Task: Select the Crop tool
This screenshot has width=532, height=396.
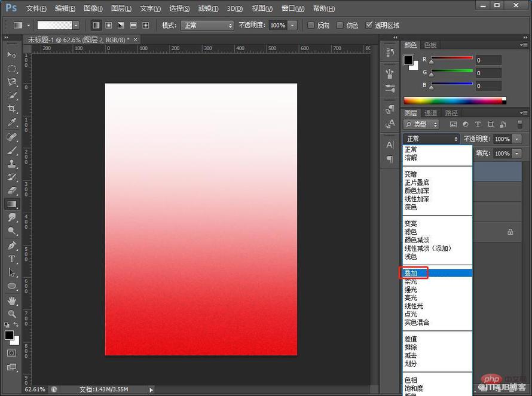Action: click(12, 109)
